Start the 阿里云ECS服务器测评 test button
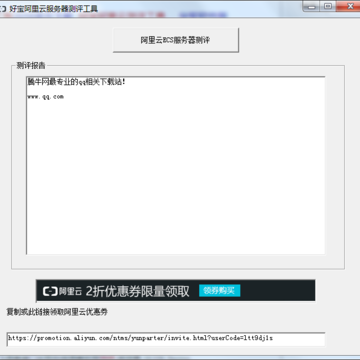The width and height of the screenshot is (360, 360). (x=176, y=40)
